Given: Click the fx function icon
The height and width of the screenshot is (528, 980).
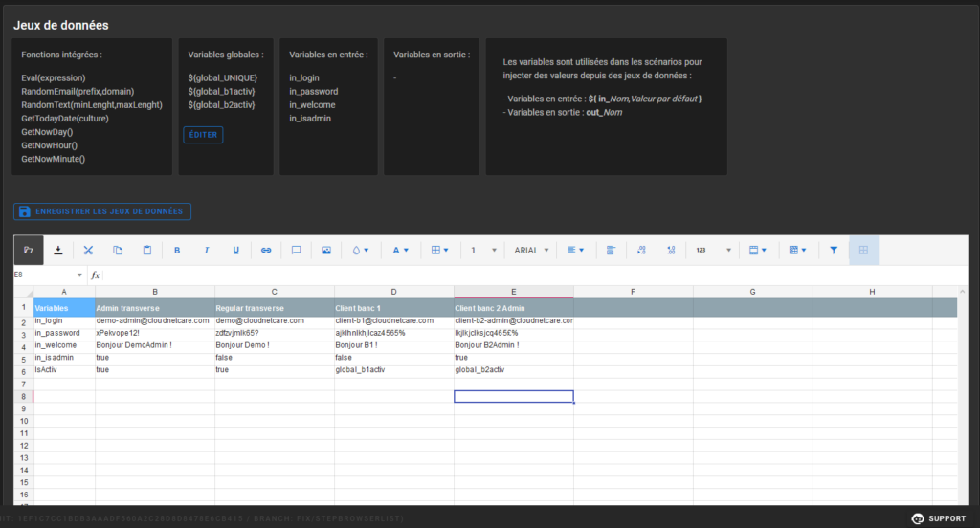Looking at the screenshot, I should (95, 275).
